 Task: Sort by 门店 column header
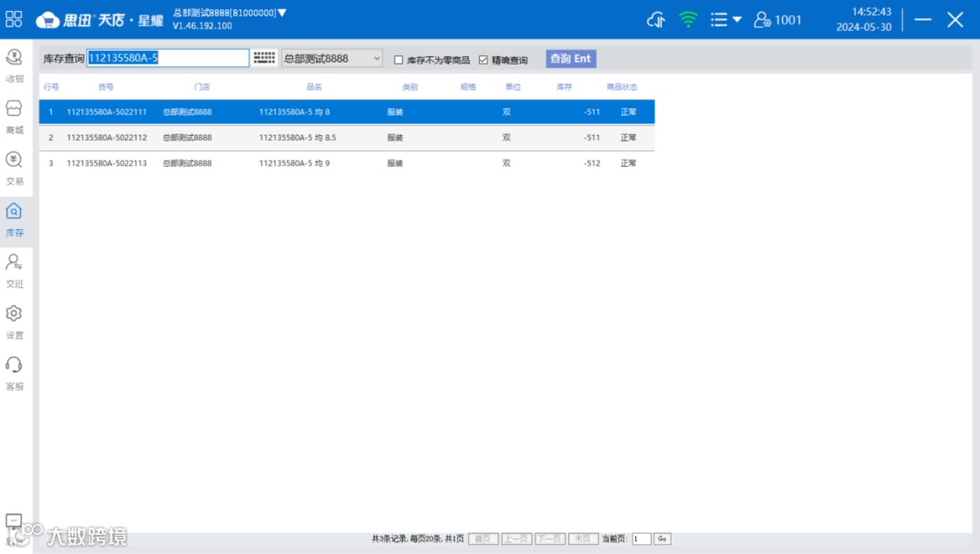(x=201, y=87)
